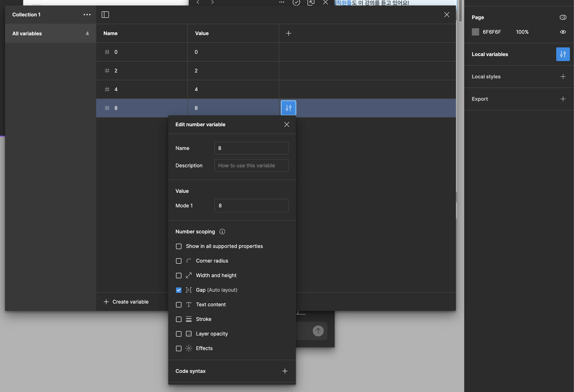
Task: Enable Stroke scoping checkbox
Action: [178, 319]
